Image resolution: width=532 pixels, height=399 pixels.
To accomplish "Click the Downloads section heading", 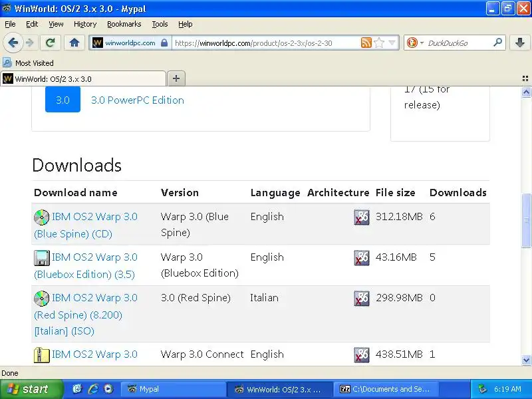I will point(76,165).
